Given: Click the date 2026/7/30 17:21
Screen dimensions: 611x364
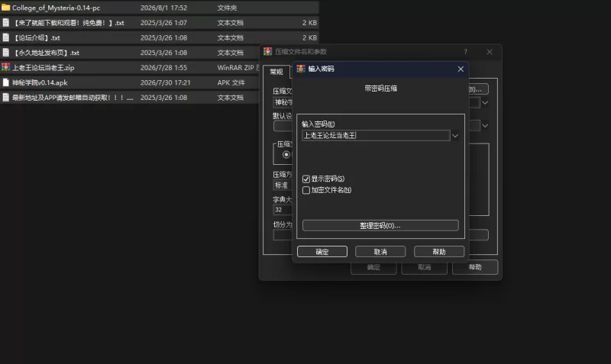Looking at the screenshot, I should [165, 82].
